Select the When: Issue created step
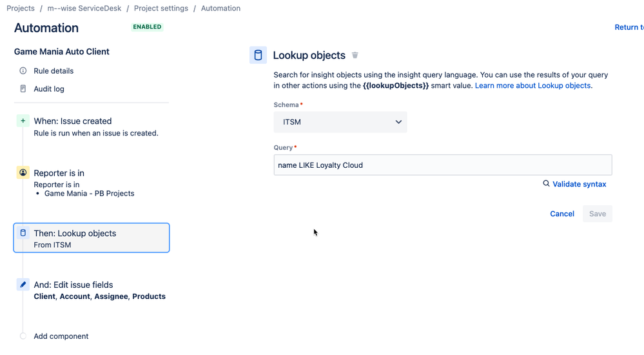The height and width of the screenshot is (355, 644). pos(91,127)
